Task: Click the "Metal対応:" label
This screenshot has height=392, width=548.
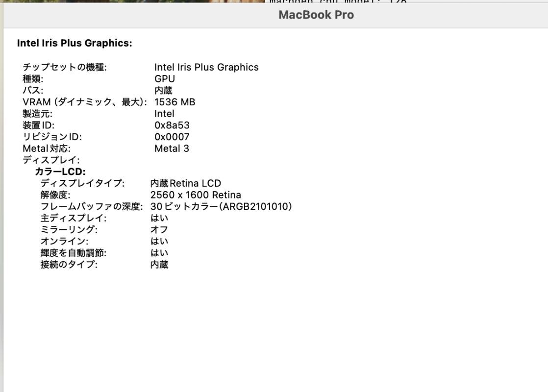Action: point(47,148)
